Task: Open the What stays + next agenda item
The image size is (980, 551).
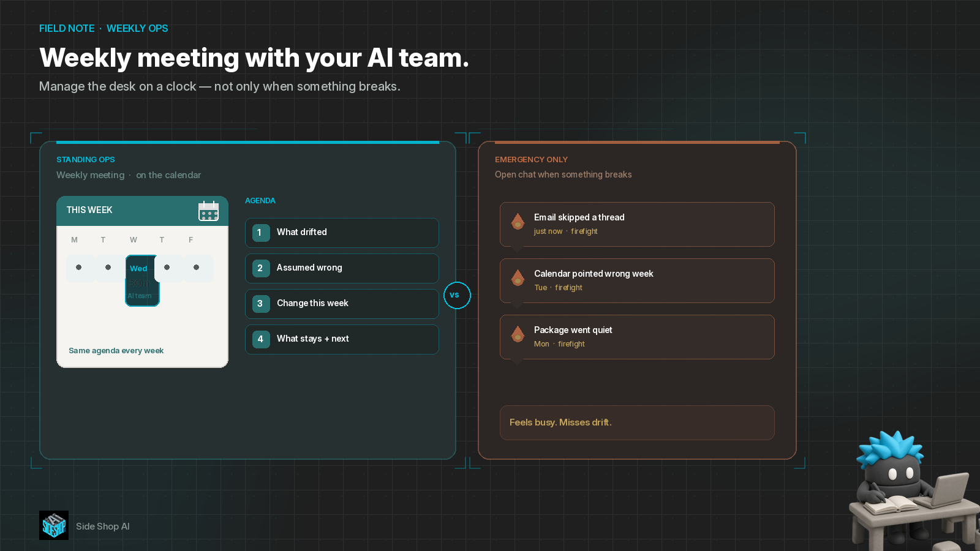Action: click(x=342, y=339)
